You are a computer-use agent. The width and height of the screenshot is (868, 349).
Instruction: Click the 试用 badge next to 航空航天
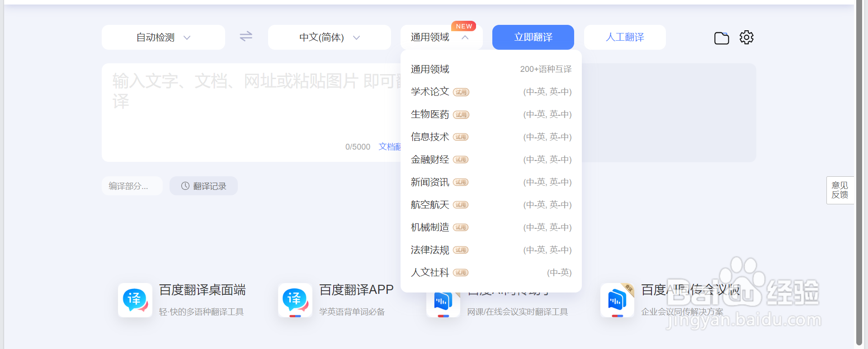point(461,205)
